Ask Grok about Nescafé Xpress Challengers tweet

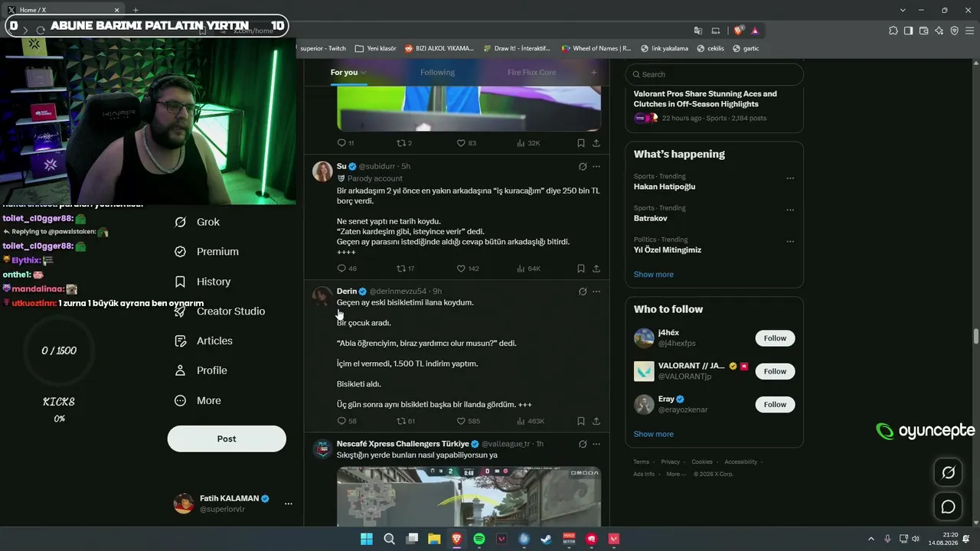coord(583,444)
